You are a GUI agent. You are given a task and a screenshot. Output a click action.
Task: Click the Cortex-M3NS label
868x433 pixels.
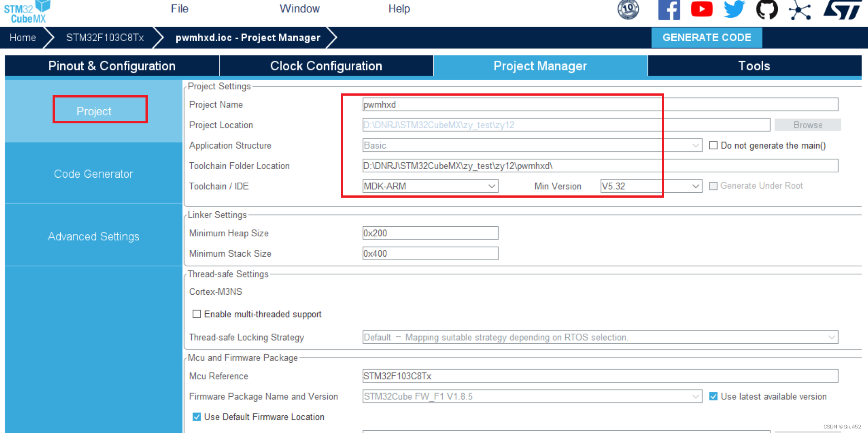click(216, 292)
